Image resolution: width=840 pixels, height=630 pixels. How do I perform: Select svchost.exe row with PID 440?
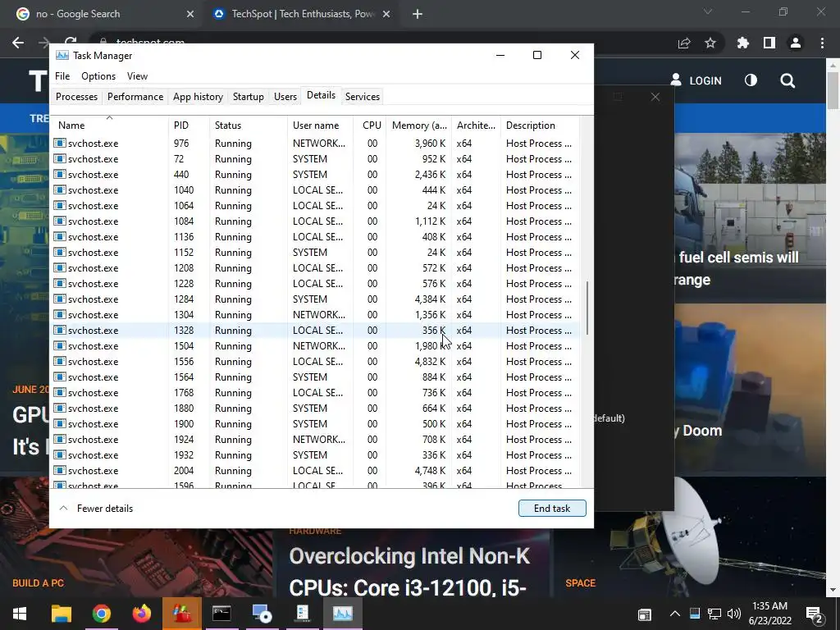315,174
